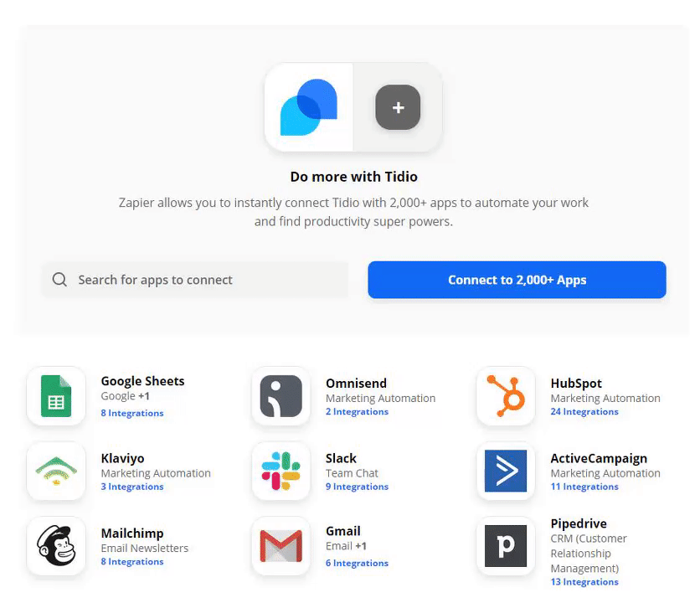
Task: Open the Slack app icon
Action: [281, 471]
